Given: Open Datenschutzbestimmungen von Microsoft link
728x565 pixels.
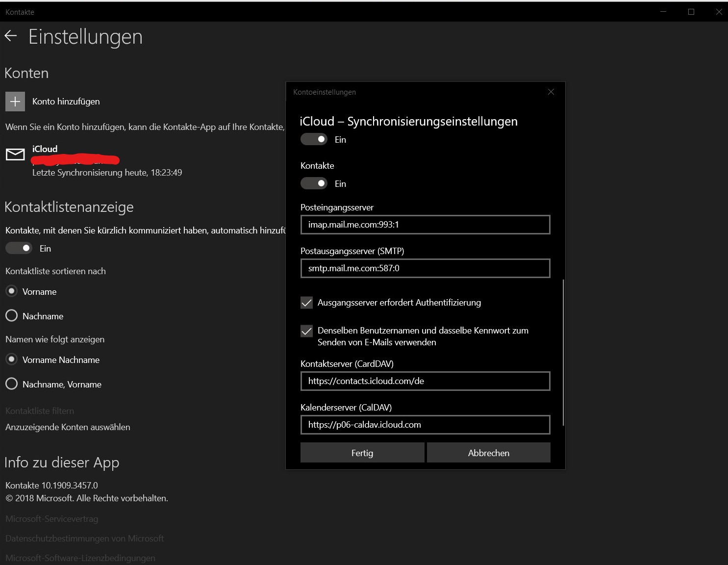Looking at the screenshot, I should tap(84, 539).
